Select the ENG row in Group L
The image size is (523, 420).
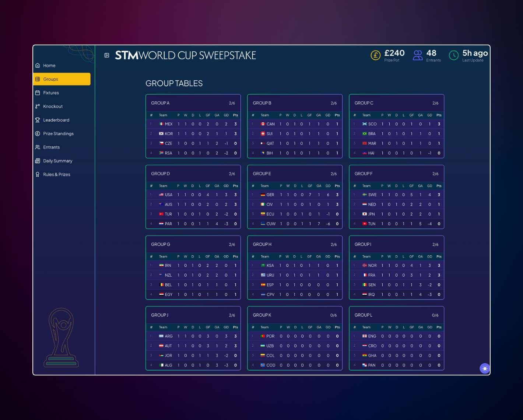(x=396, y=336)
